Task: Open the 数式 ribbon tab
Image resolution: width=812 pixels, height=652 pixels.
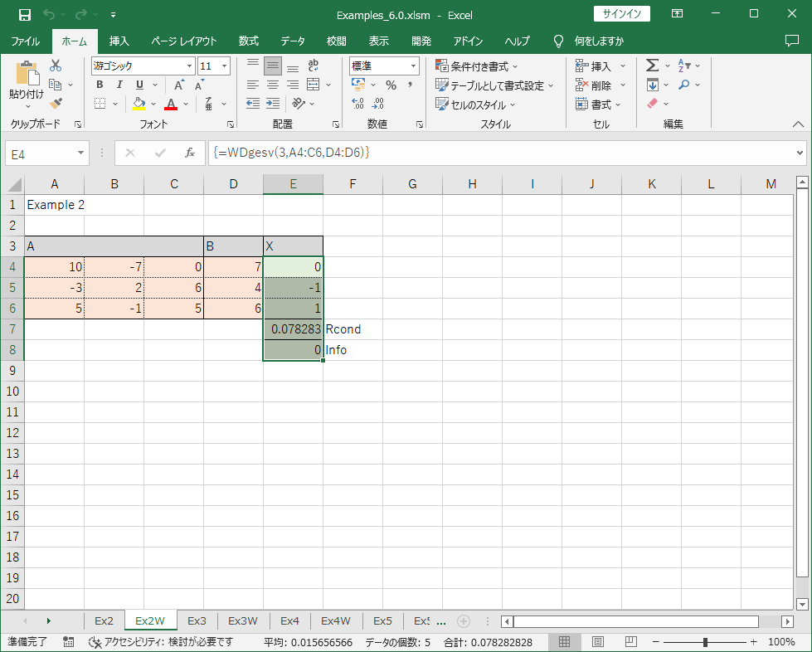Action: coord(248,41)
